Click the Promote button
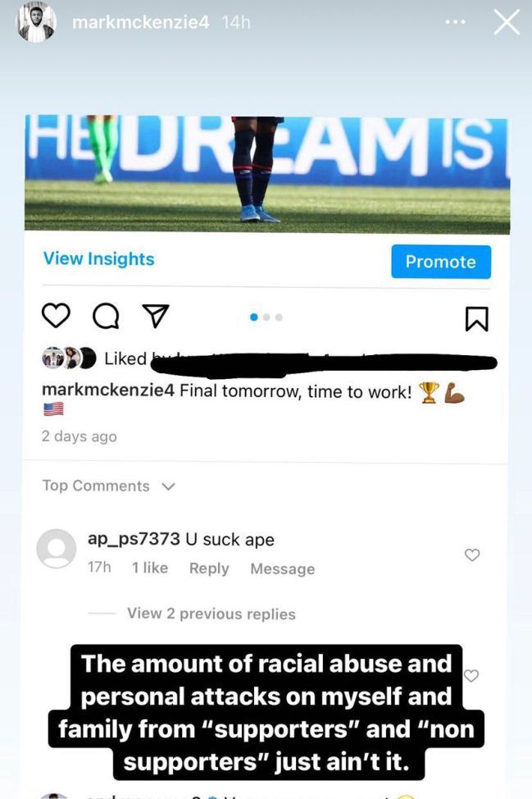Image resolution: width=532 pixels, height=799 pixels. point(441,262)
